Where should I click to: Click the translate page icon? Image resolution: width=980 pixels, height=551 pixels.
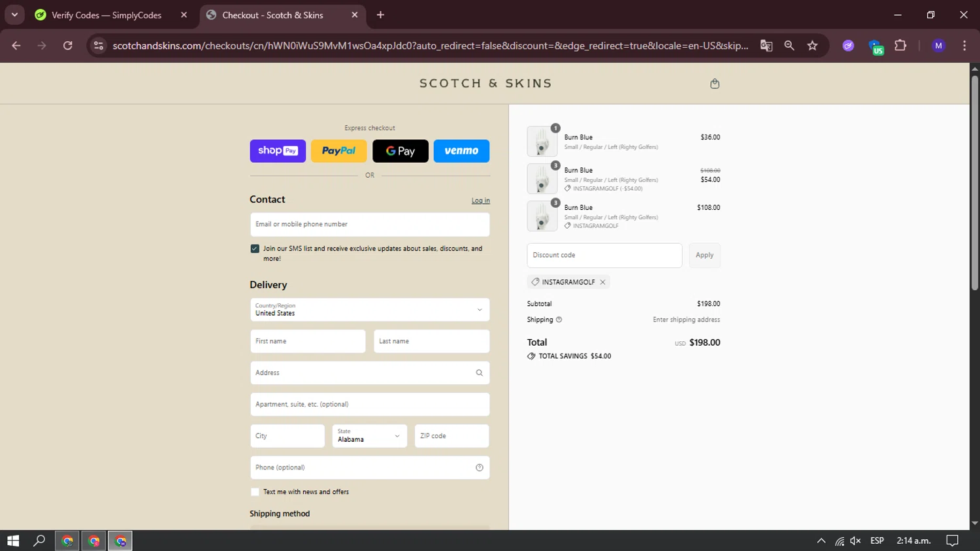(x=766, y=46)
